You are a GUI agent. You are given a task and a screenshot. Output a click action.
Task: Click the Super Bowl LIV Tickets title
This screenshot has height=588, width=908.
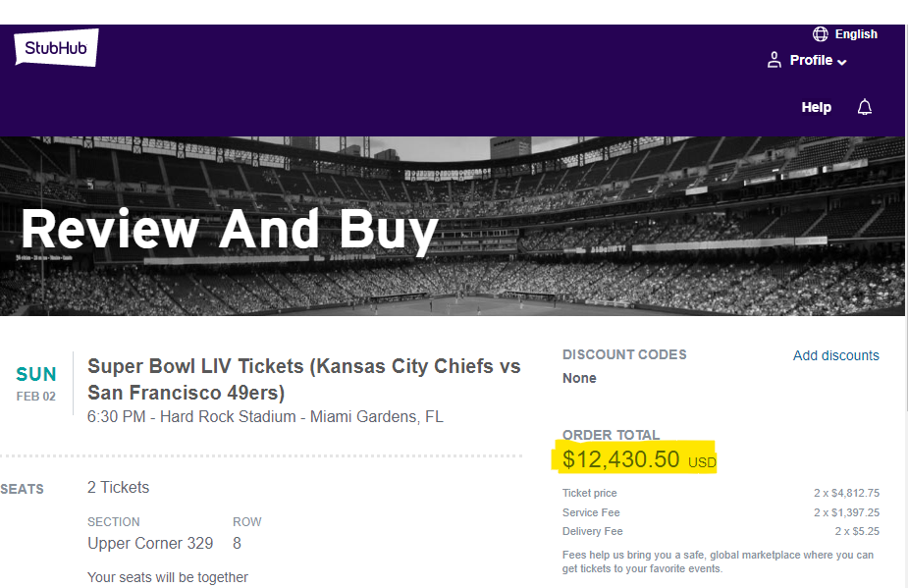point(303,379)
